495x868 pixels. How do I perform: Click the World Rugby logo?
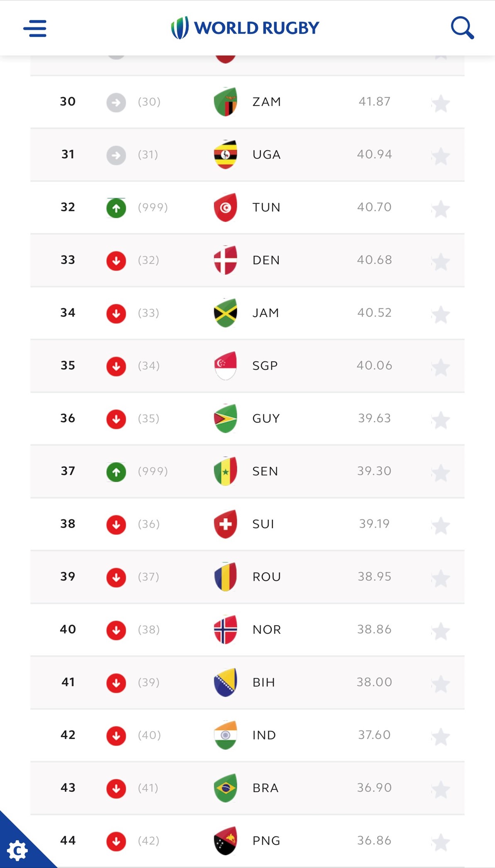coord(245,28)
